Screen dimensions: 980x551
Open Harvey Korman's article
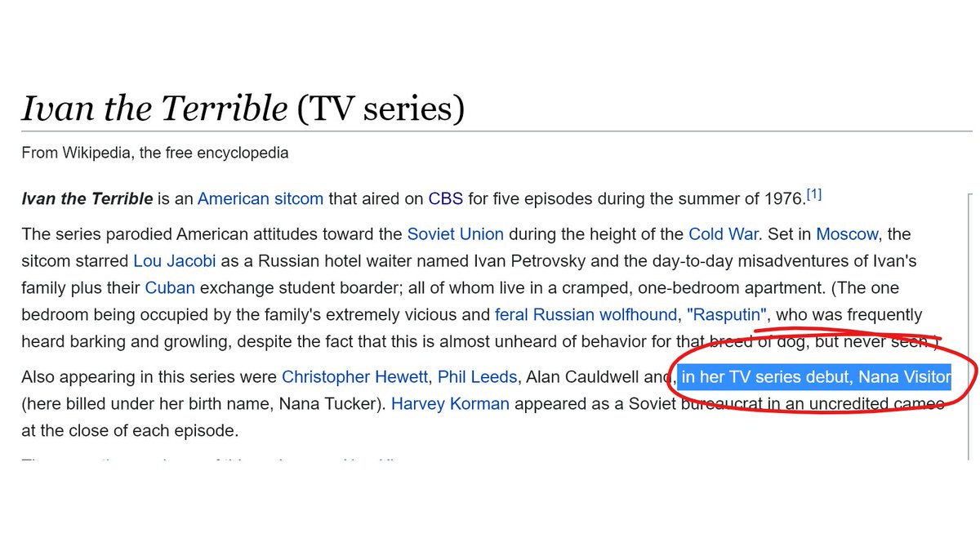450,403
